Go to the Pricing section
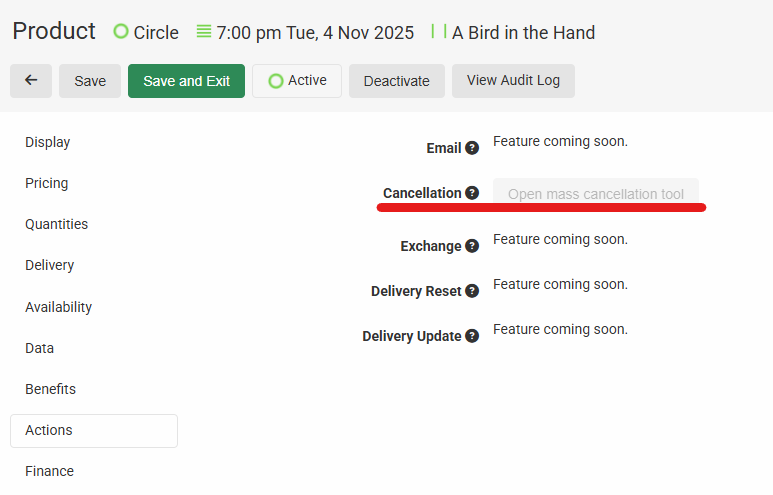The width and height of the screenshot is (773, 495). point(47,183)
